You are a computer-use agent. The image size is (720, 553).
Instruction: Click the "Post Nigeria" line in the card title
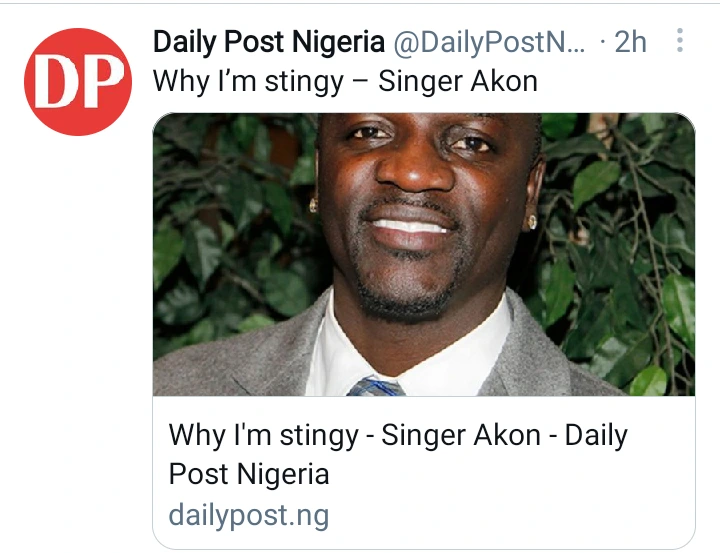pos(249,473)
